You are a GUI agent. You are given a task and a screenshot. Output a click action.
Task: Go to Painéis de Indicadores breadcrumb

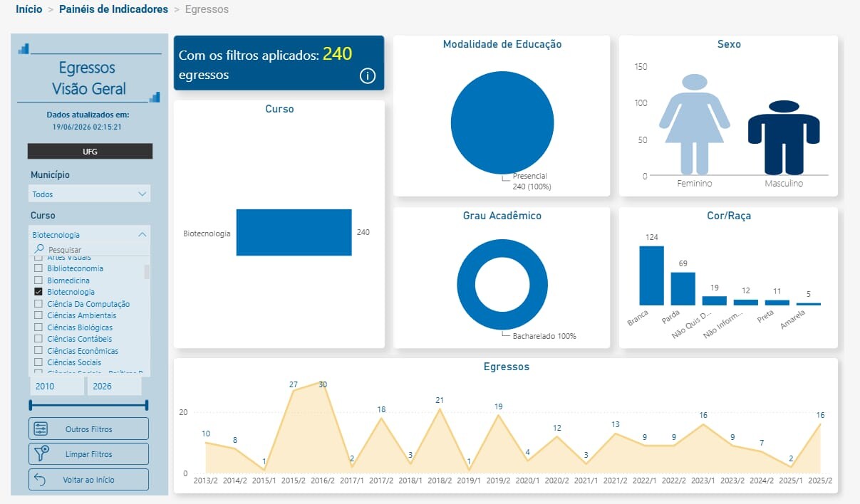point(114,9)
